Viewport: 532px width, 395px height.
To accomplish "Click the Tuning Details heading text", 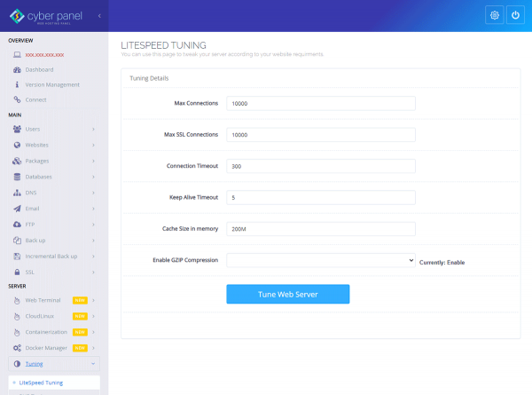I will click(149, 78).
